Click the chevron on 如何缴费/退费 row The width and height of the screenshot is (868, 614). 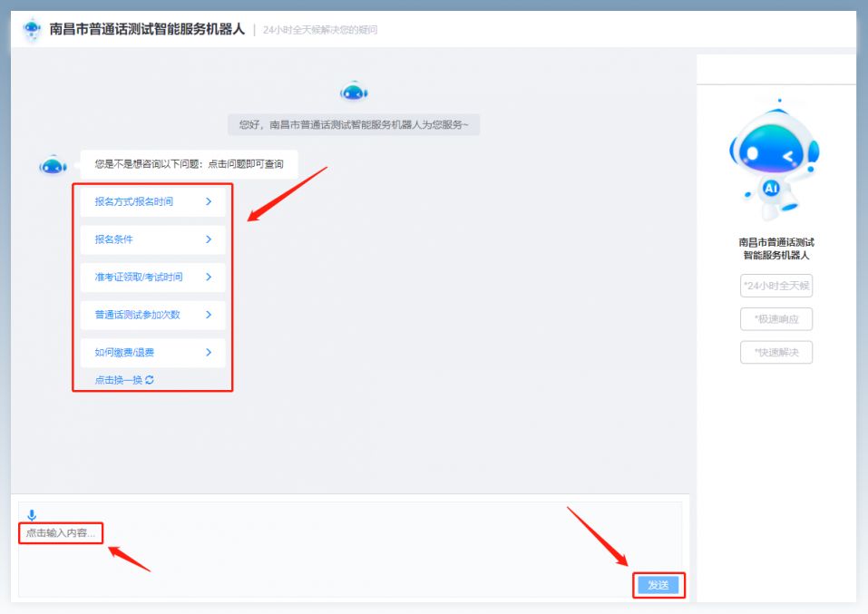209,352
